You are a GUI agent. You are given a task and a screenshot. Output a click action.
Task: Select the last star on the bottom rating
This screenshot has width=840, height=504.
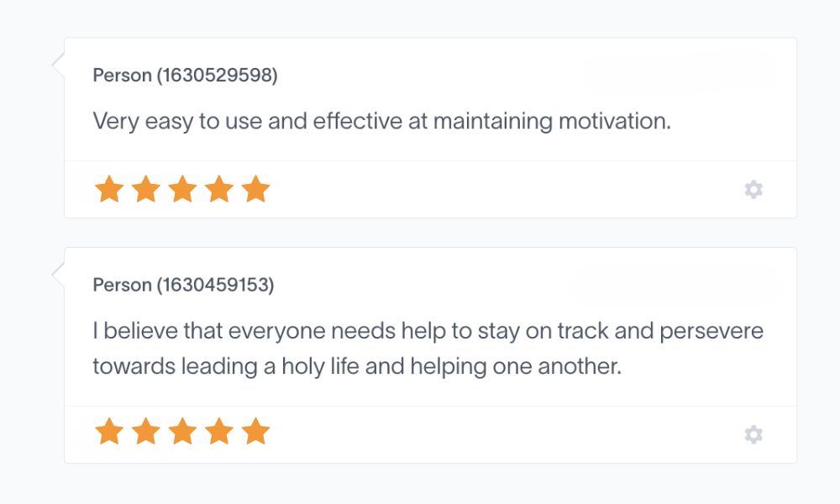click(254, 433)
